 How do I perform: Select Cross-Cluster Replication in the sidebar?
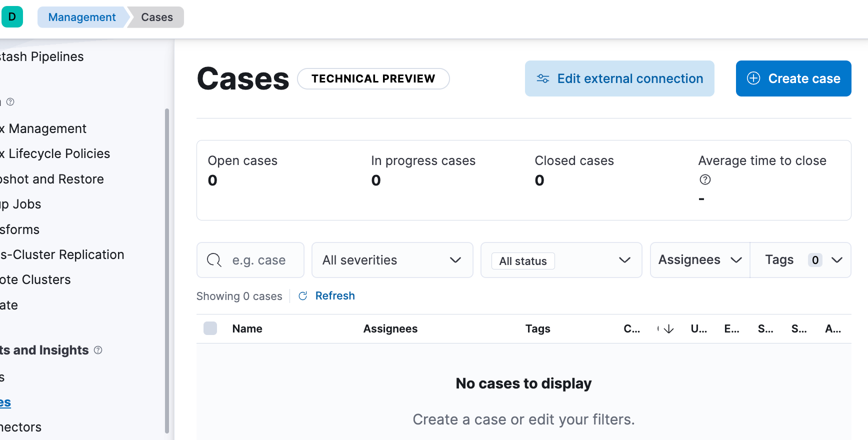[62, 254]
